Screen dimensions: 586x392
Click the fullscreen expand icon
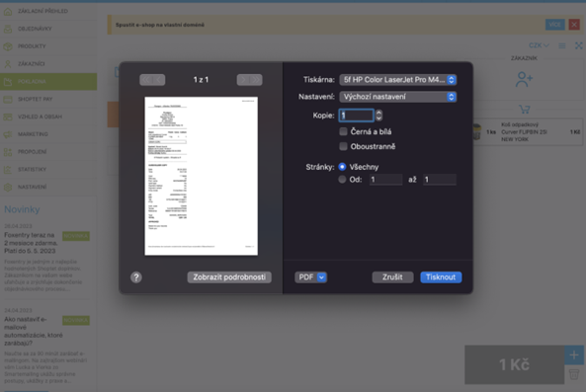coord(578,45)
